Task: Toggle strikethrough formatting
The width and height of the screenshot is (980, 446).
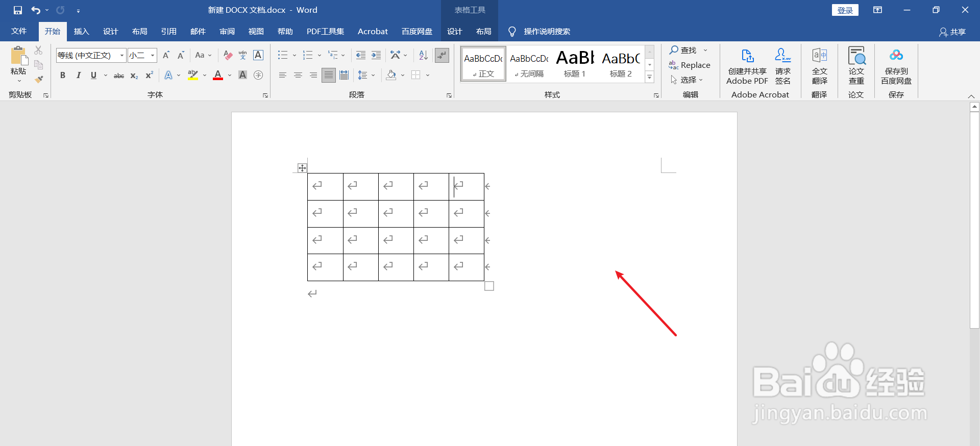Action: tap(118, 76)
